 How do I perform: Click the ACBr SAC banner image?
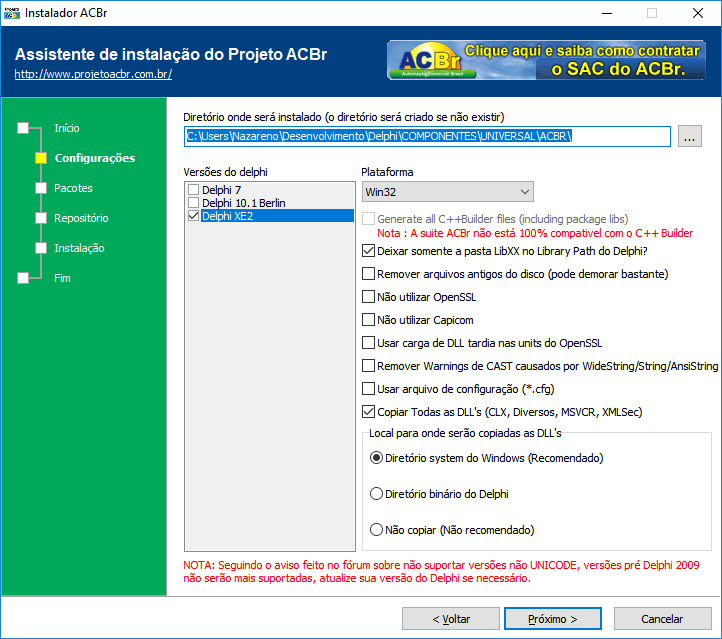(546, 60)
